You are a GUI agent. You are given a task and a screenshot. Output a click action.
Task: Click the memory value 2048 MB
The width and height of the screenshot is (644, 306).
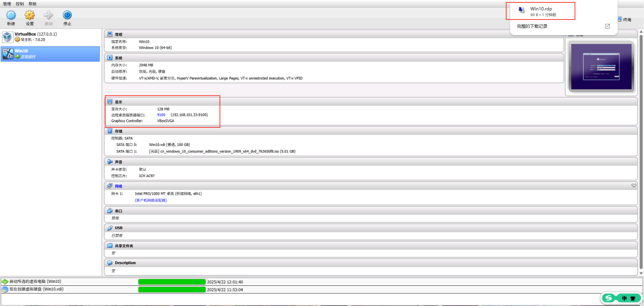pos(146,65)
